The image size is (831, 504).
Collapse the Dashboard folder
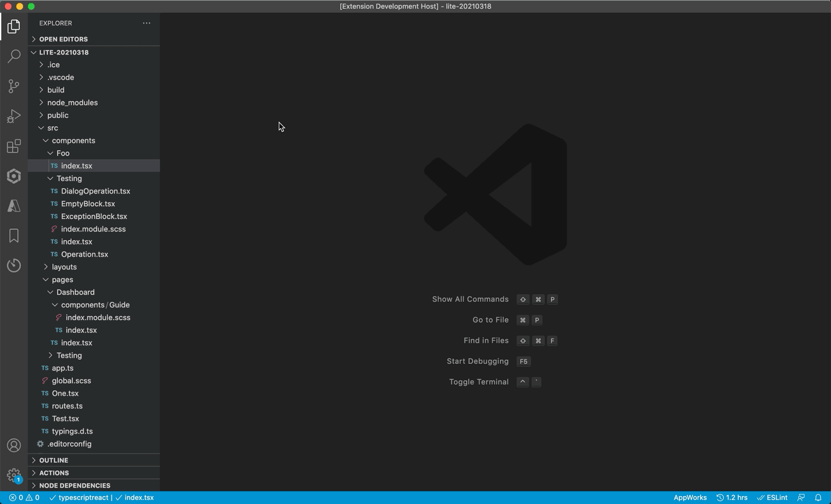94,293
